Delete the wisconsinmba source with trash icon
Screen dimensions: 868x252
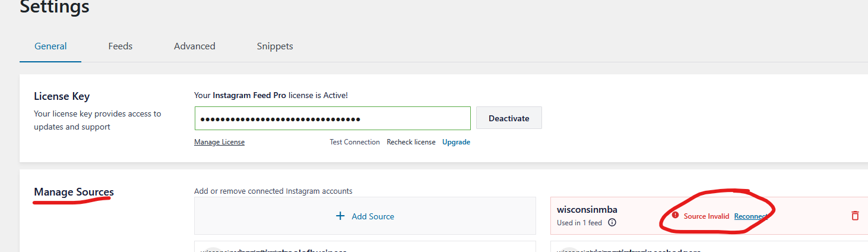(x=855, y=216)
